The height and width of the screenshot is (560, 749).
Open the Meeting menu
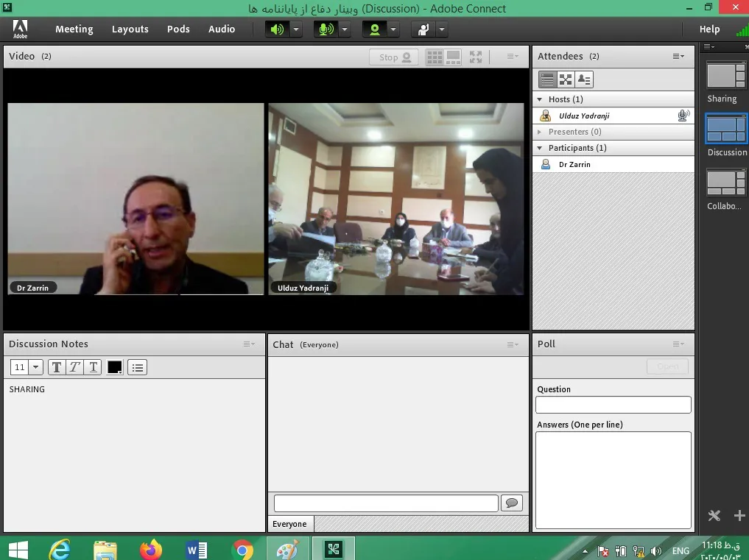(74, 29)
